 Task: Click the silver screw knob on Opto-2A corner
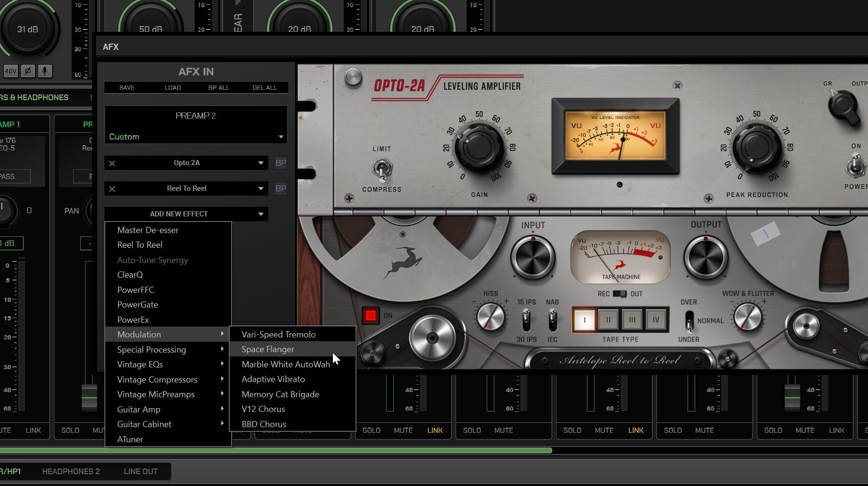tap(353, 77)
